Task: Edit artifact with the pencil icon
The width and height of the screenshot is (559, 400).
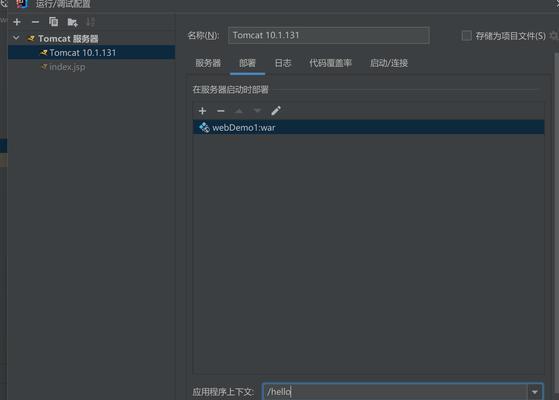Action: coord(276,111)
